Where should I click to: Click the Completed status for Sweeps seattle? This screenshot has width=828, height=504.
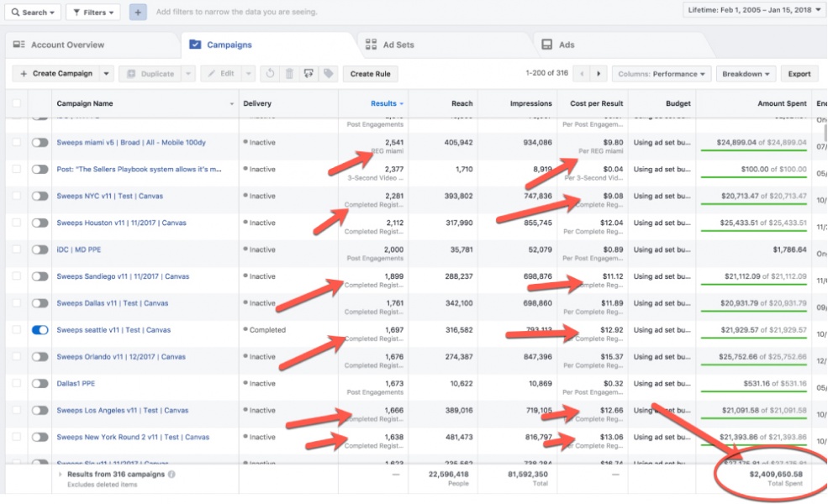[267, 330]
